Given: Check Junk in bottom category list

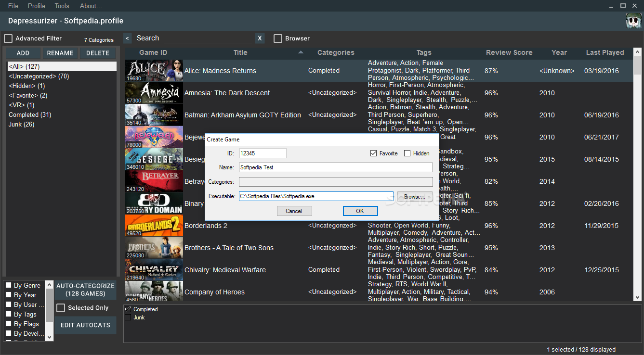Looking at the screenshot, I should (x=128, y=317).
